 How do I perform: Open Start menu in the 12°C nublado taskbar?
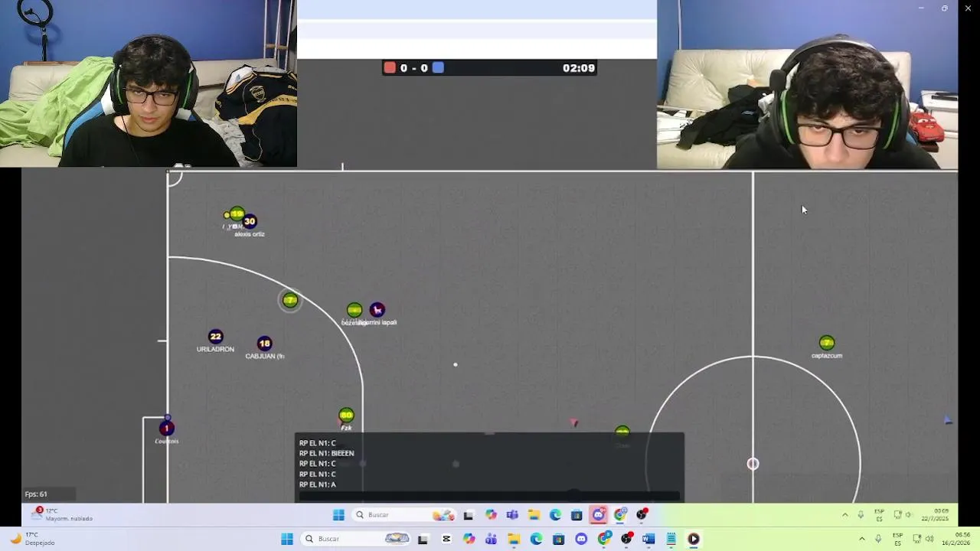pyautogui.click(x=338, y=515)
